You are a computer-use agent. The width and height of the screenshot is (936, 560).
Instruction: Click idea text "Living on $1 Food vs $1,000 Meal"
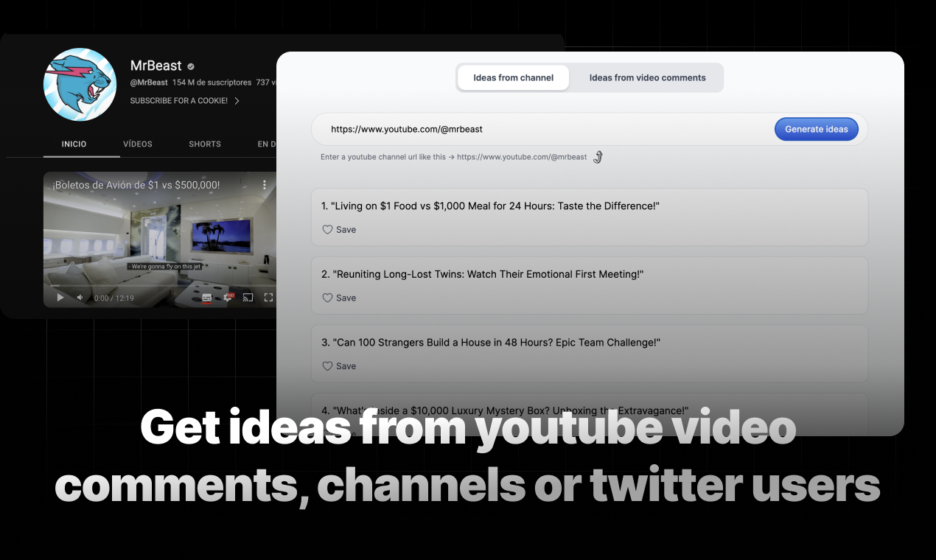pos(490,206)
